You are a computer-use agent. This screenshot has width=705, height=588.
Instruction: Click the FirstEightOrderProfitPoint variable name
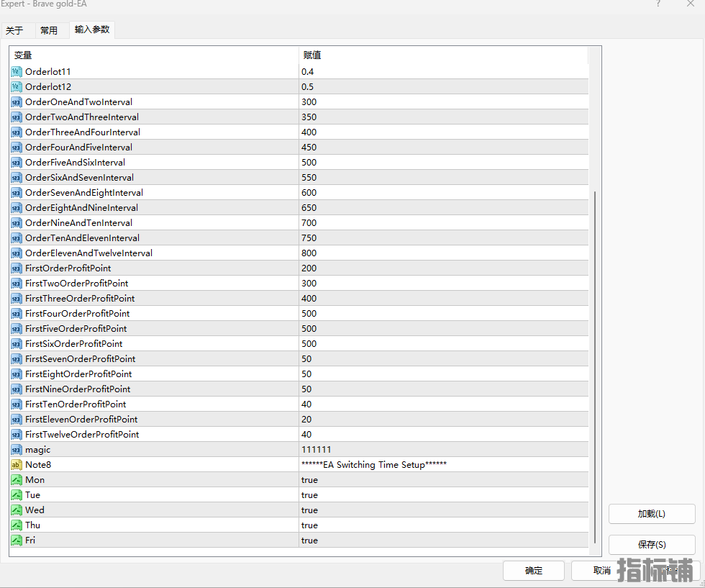point(78,374)
